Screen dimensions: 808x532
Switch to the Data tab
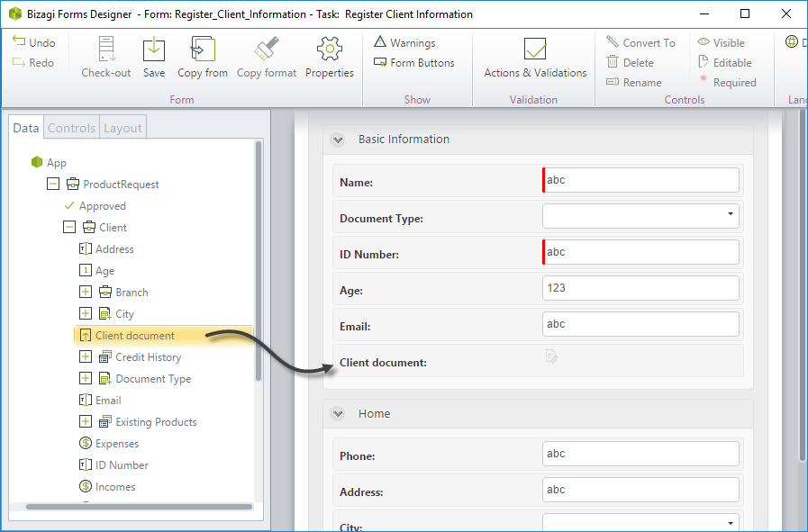click(x=26, y=128)
